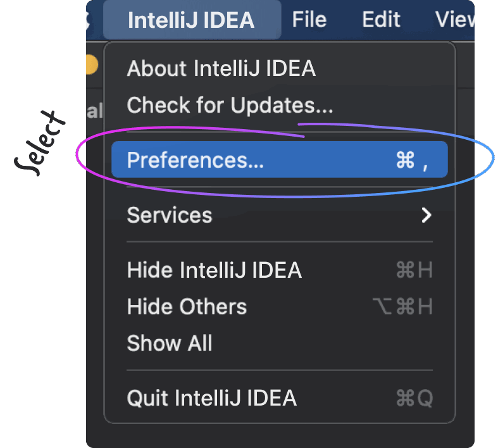Choose Hide Others
The image size is (498, 448).
(187, 307)
